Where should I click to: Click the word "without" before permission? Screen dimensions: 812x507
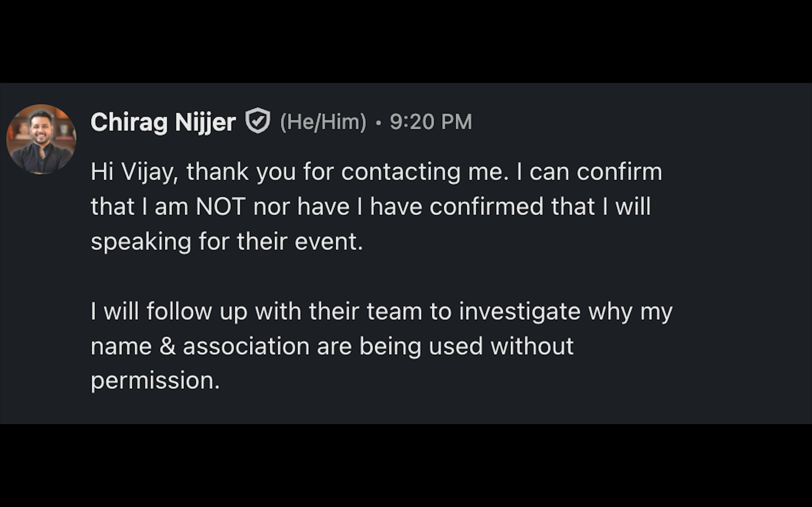coord(532,346)
